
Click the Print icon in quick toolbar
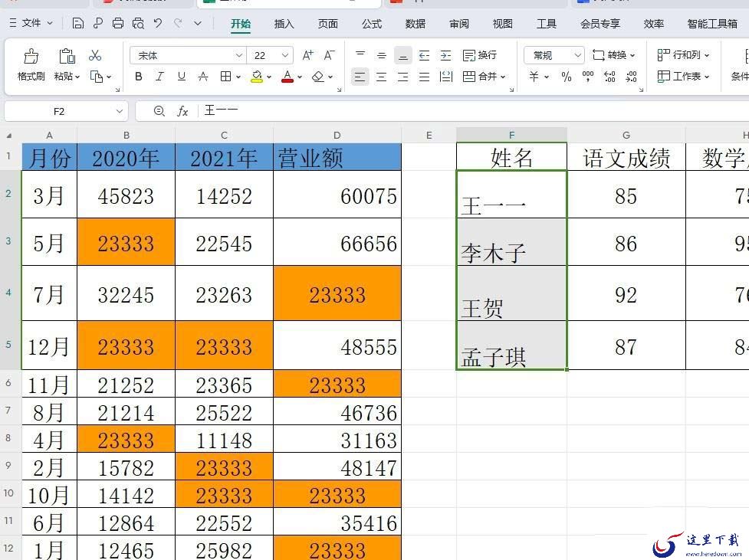click(118, 23)
